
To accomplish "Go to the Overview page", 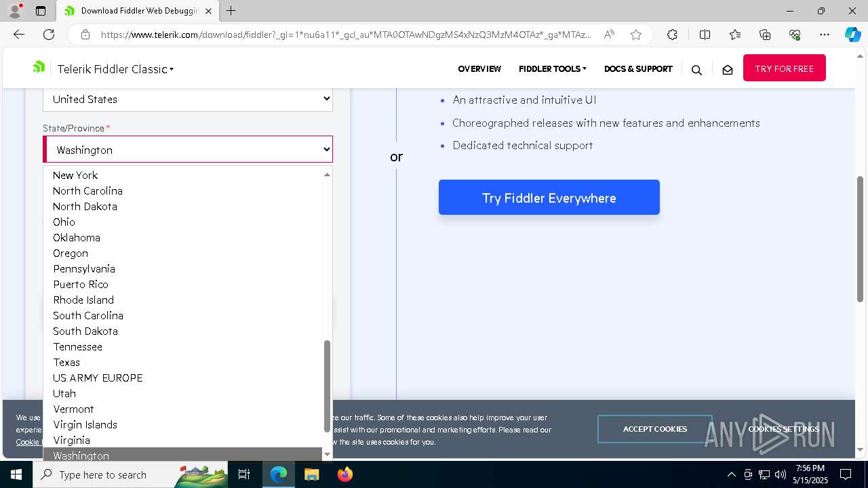I will point(479,68).
